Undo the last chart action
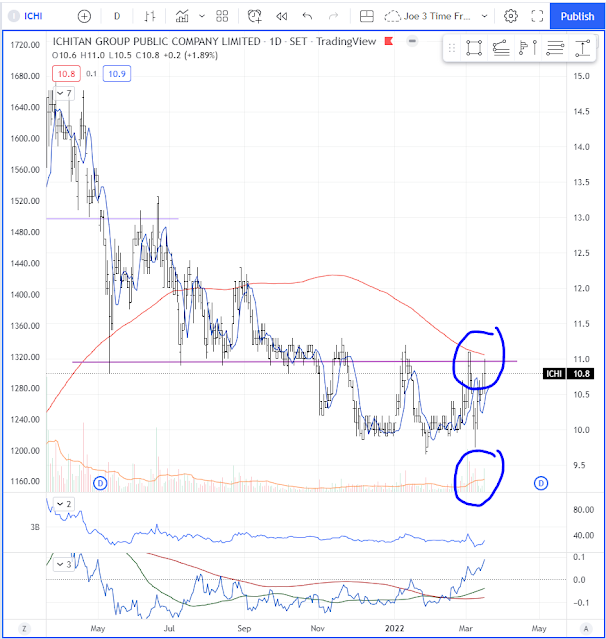The image size is (606, 639). (x=307, y=16)
